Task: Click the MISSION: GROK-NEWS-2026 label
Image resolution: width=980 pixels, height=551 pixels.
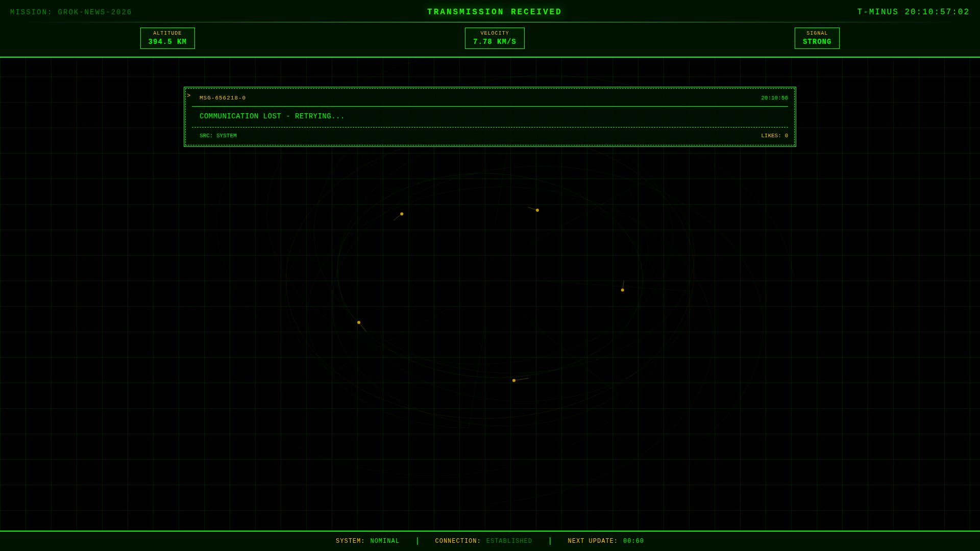Action: coord(71,12)
